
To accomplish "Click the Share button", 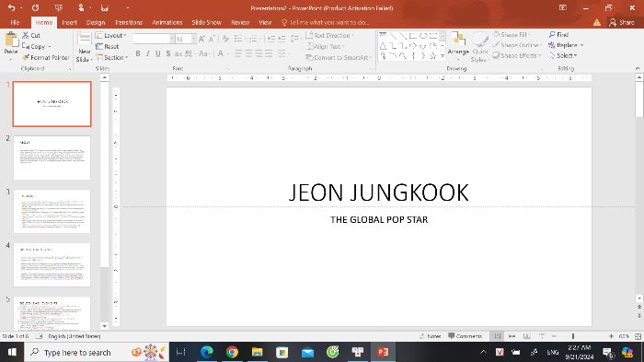I will point(622,23).
